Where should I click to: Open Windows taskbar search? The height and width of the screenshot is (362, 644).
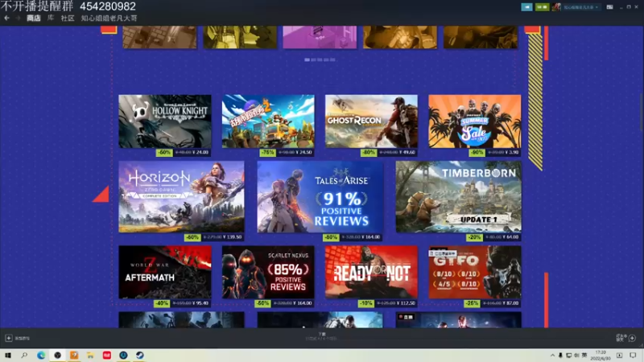24,356
